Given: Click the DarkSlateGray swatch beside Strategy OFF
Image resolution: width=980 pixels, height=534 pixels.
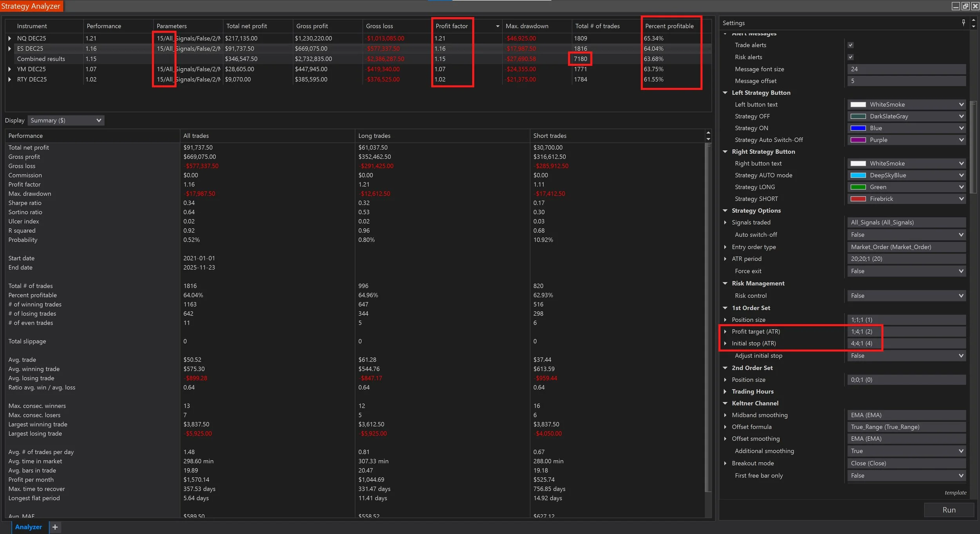Looking at the screenshot, I should [859, 116].
